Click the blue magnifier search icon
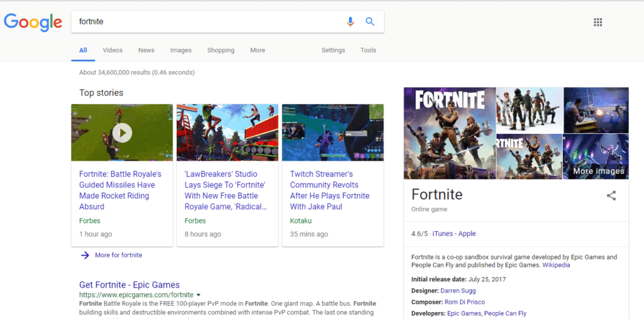Viewport: 644px width, 319px height. coord(370,22)
